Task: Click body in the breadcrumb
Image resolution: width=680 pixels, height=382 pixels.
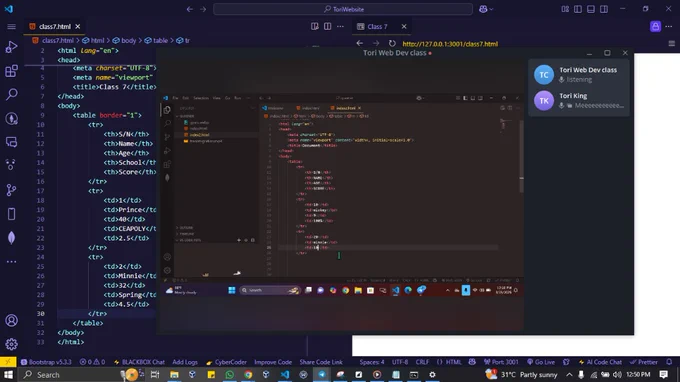Action: [128, 40]
